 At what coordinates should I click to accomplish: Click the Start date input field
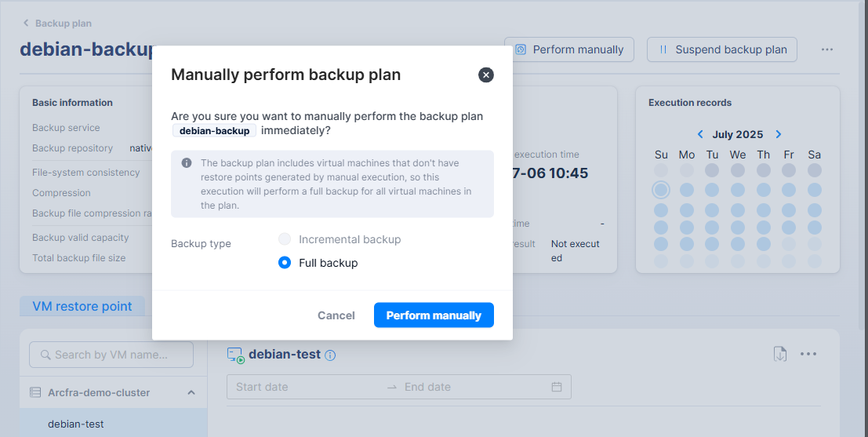click(x=306, y=387)
